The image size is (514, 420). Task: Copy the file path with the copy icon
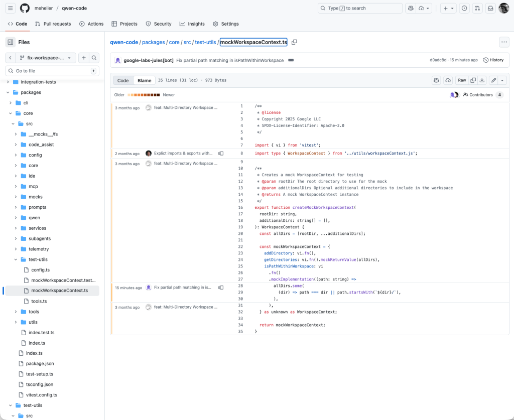pyautogui.click(x=294, y=42)
